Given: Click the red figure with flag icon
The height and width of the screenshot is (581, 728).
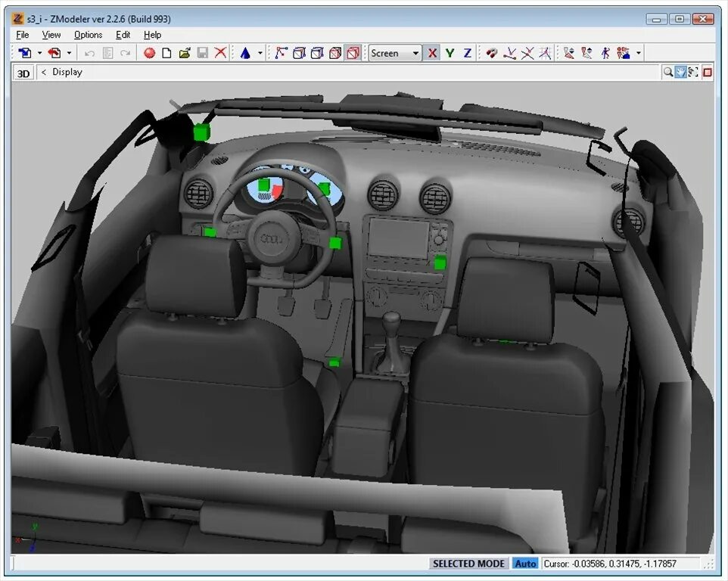Looking at the screenshot, I should (x=624, y=53).
